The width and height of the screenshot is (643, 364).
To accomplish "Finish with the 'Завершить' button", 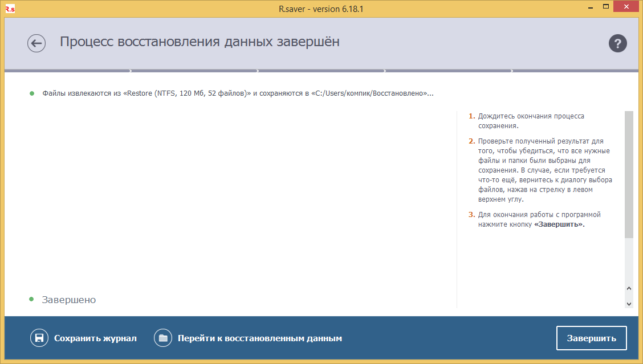I will (x=591, y=338).
